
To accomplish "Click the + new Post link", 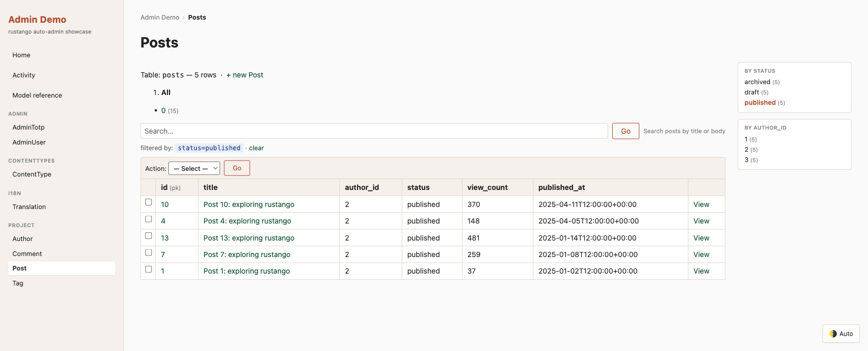I will (244, 75).
